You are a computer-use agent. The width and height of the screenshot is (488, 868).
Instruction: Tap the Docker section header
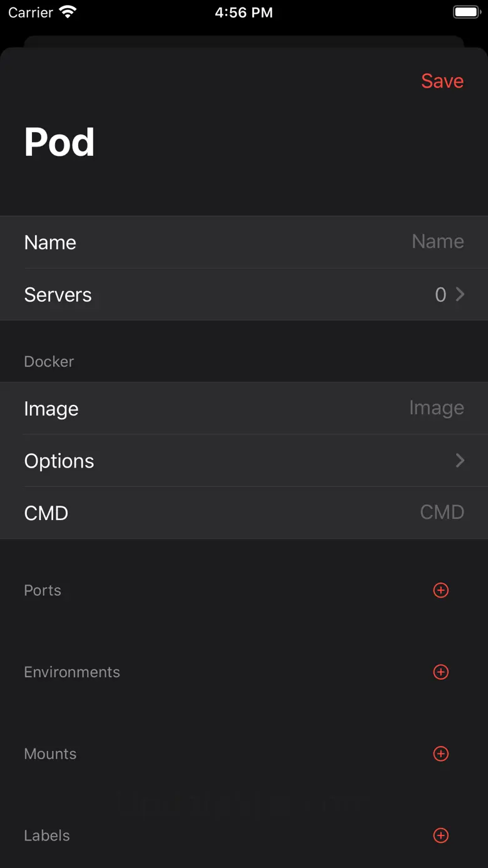(x=49, y=362)
